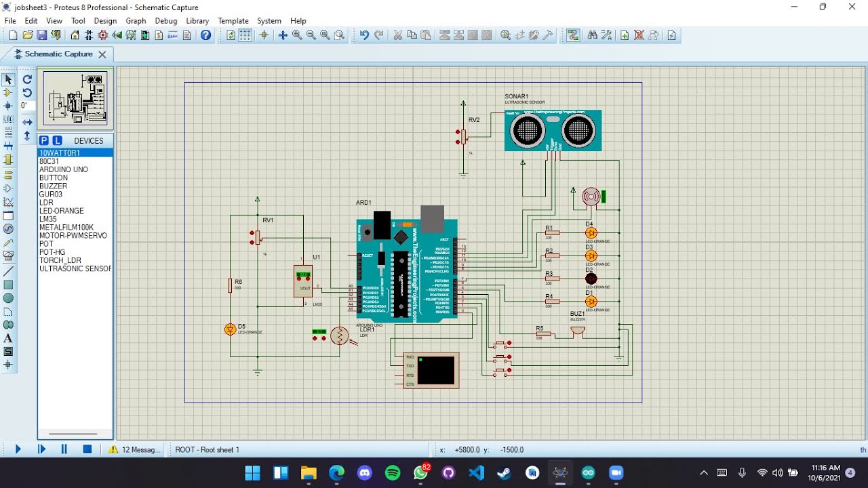Image resolution: width=868 pixels, height=488 pixels.
Task: Open the Windows Start menu
Action: (x=252, y=472)
